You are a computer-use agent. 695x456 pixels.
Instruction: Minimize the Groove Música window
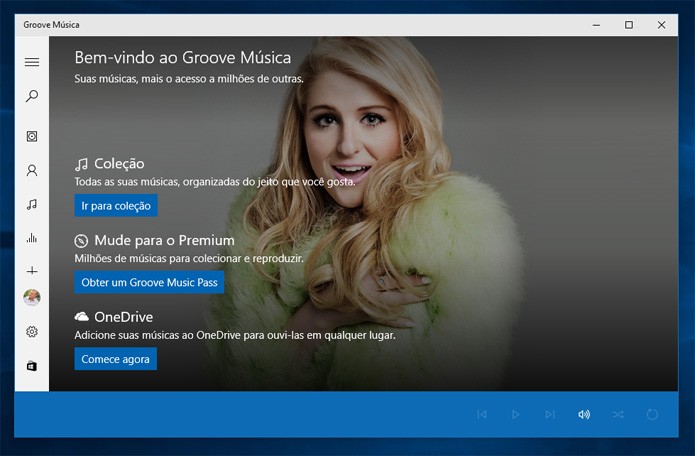point(596,25)
